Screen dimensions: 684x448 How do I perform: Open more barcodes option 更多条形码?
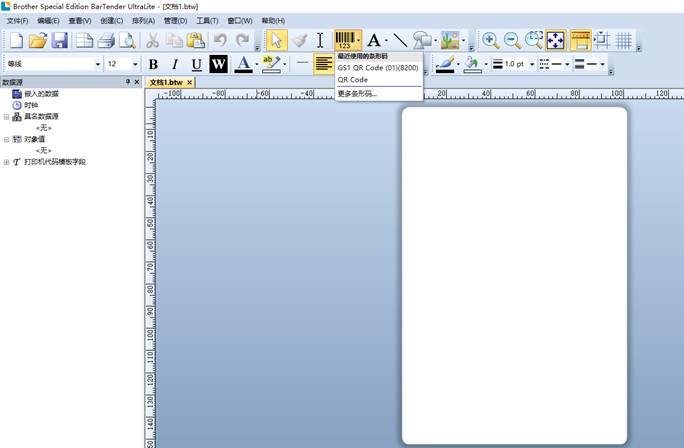tap(378, 93)
